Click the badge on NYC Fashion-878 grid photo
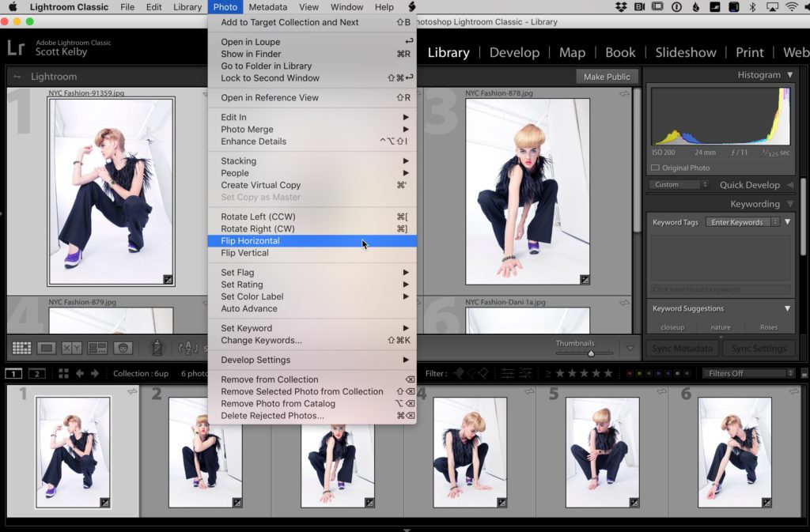Image resolution: width=810 pixels, height=532 pixels. [585, 279]
